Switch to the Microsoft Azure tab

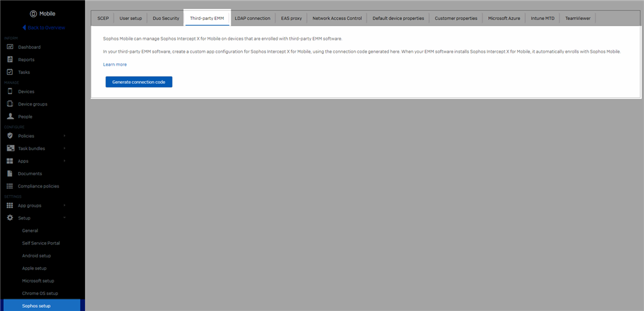[x=504, y=19]
